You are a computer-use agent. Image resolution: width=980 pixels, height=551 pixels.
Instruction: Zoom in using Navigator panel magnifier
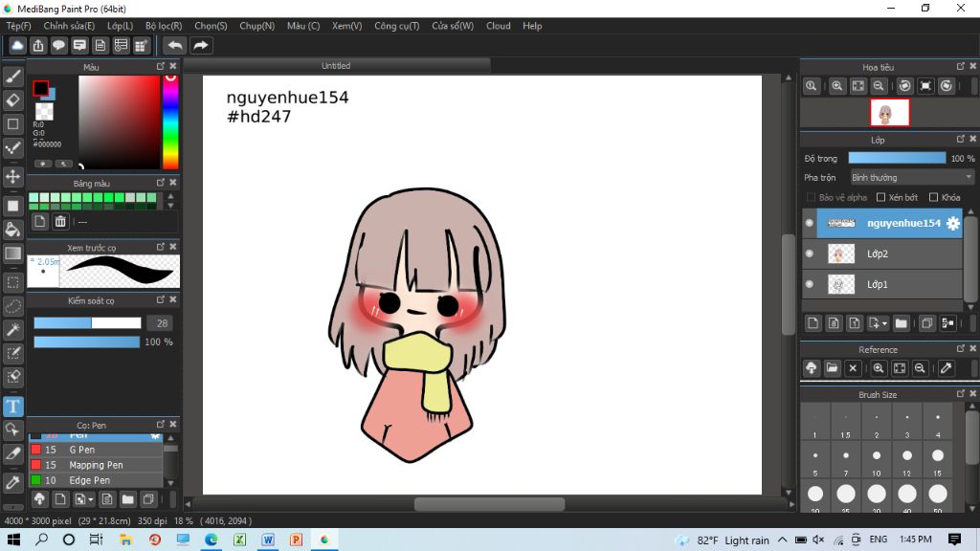point(836,86)
